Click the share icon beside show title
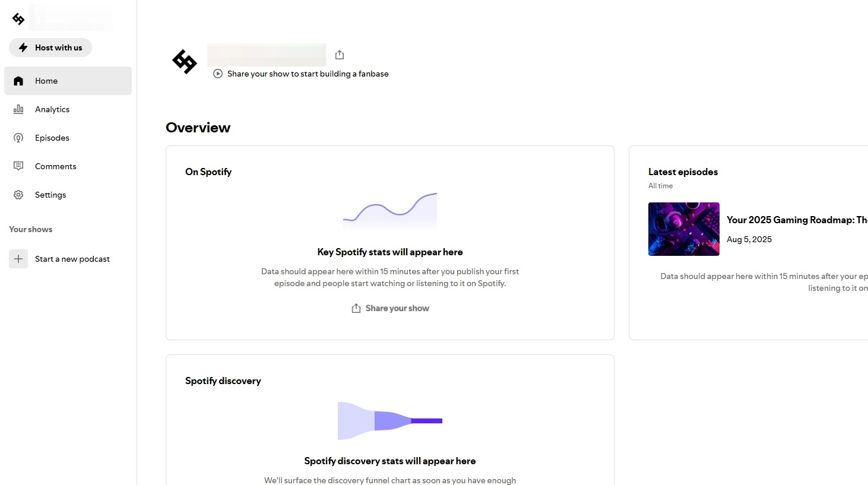Image resolution: width=868 pixels, height=485 pixels. tap(340, 55)
